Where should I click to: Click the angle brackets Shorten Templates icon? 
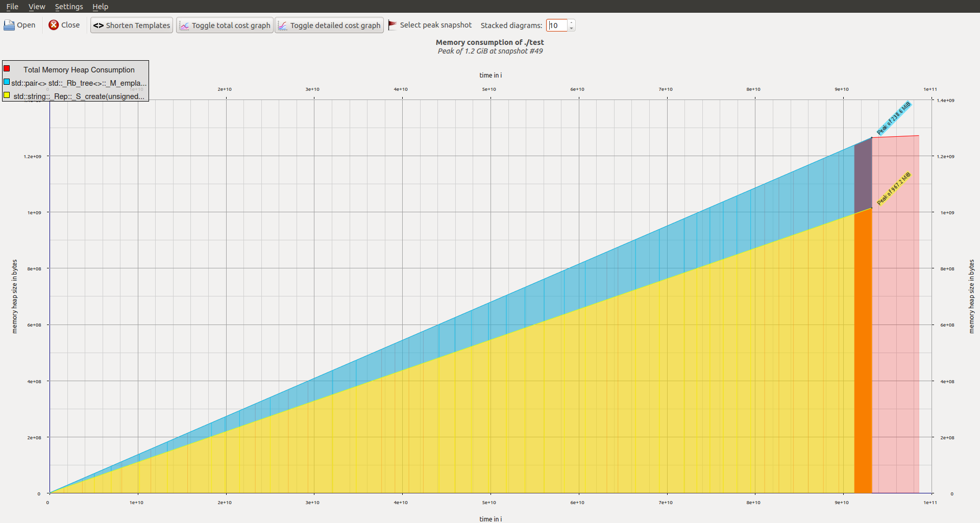coord(99,26)
